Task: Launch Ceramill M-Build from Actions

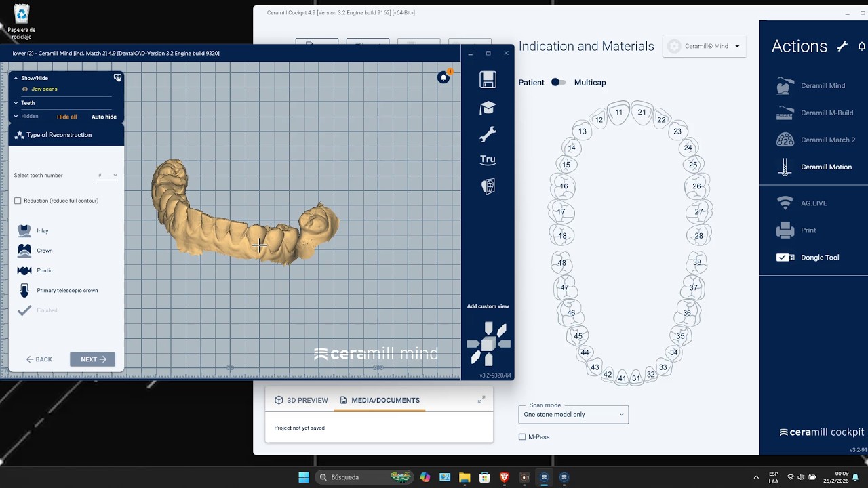Action: 814,113
